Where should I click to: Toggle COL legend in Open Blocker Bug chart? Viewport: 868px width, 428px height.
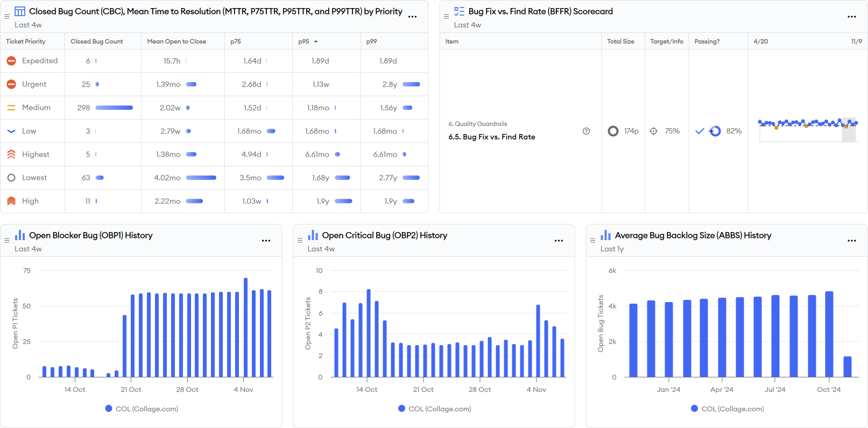point(142,409)
